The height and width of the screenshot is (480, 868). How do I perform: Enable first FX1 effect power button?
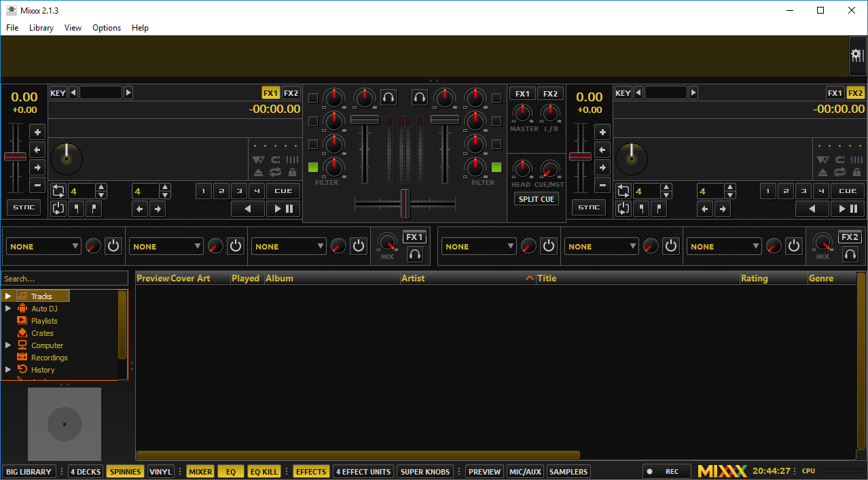(113, 246)
